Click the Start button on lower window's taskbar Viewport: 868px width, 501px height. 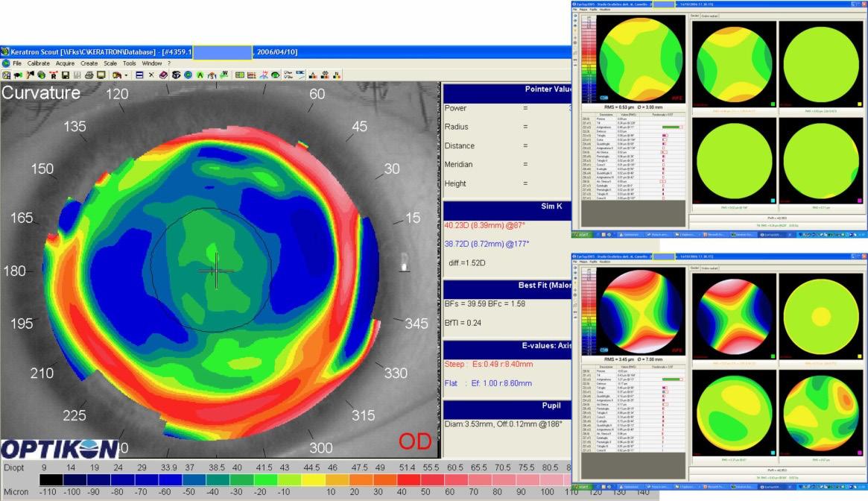[x=583, y=487]
